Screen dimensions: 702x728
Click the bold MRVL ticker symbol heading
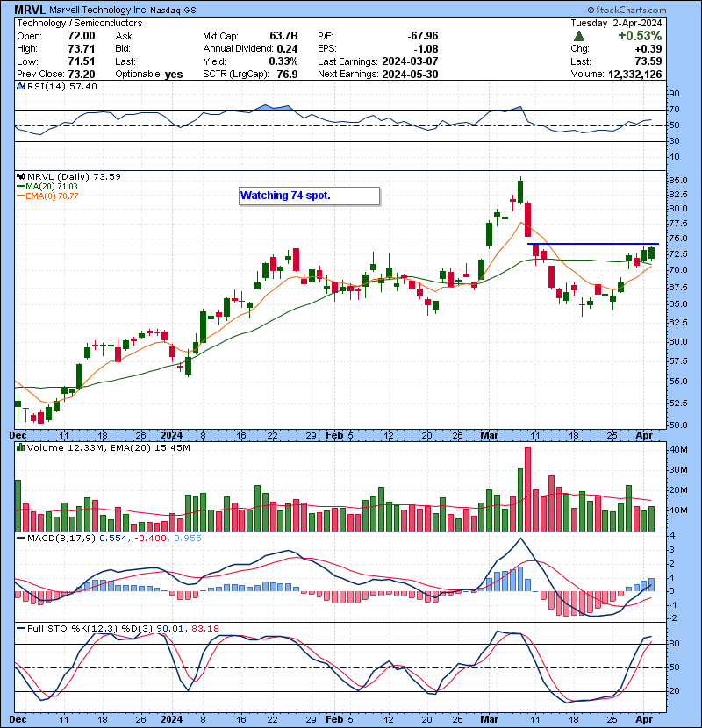[x=30, y=10]
